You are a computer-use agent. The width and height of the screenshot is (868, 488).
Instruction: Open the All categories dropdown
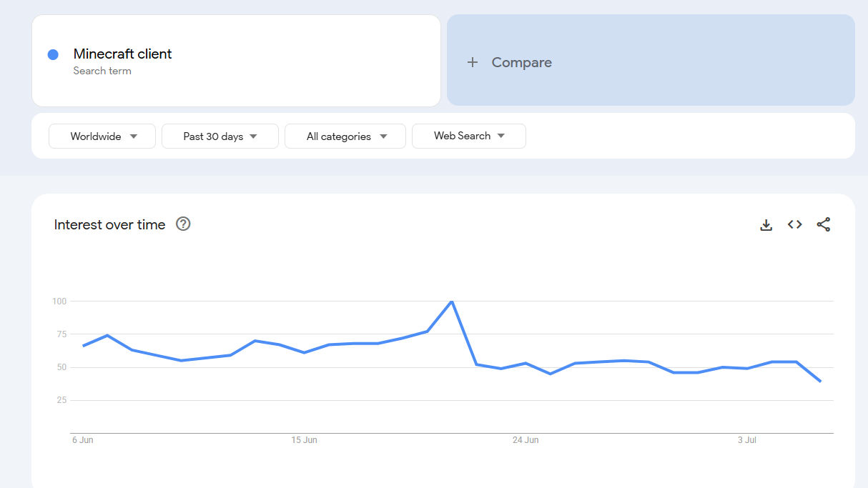(x=345, y=136)
